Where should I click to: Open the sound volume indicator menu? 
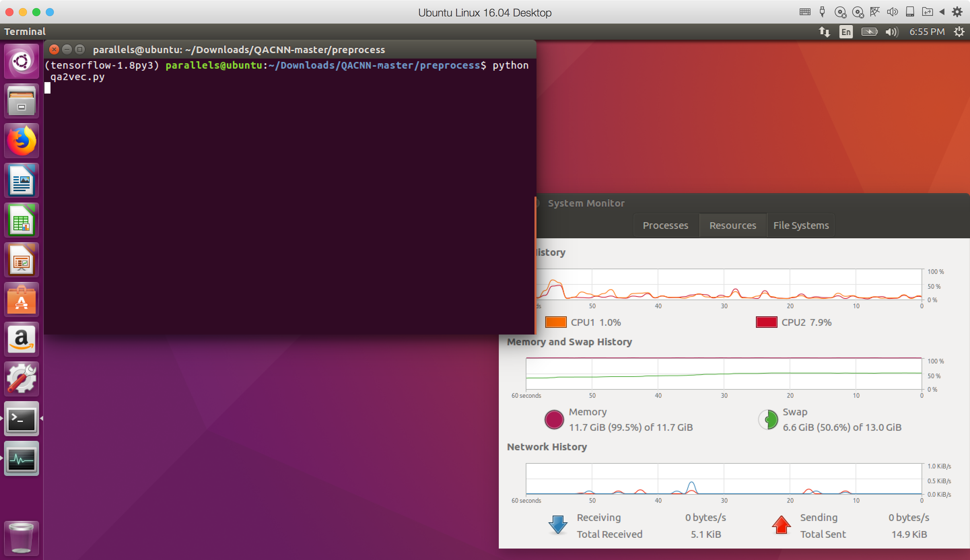click(x=891, y=32)
